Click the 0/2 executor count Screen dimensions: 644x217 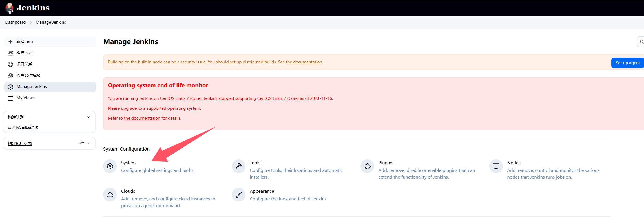click(81, 143)
